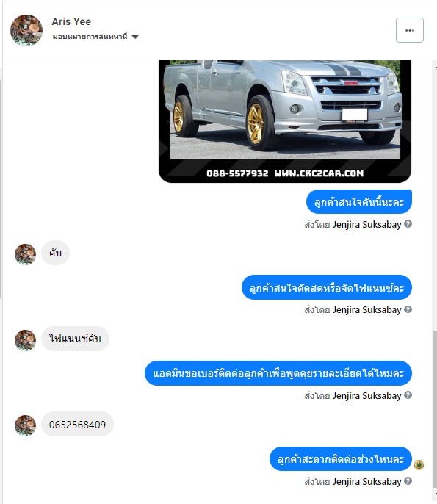Expand the conversation assignment dropdown arrow
Viewport: 437px width, 504px height.
135,37
